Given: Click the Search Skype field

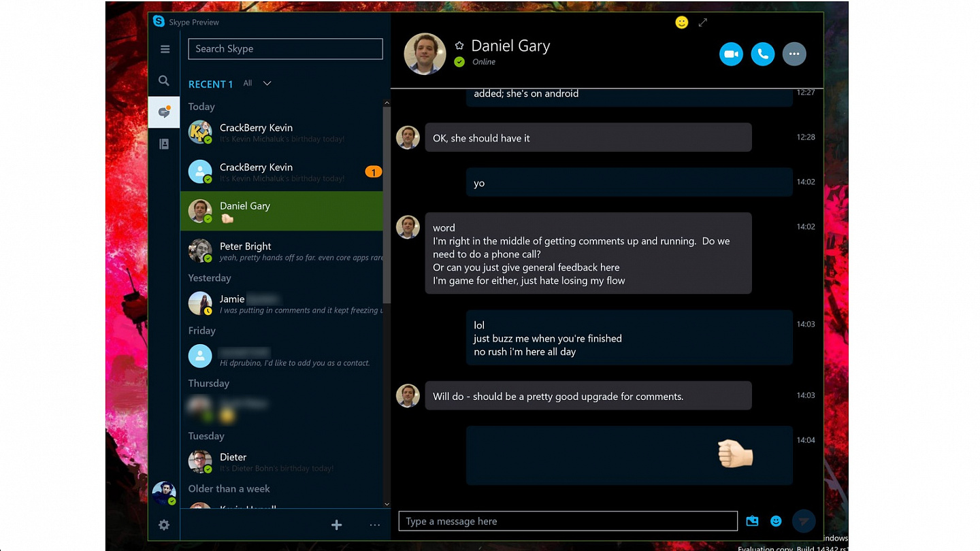Looking at the screenshot, I should pos(285,49).
